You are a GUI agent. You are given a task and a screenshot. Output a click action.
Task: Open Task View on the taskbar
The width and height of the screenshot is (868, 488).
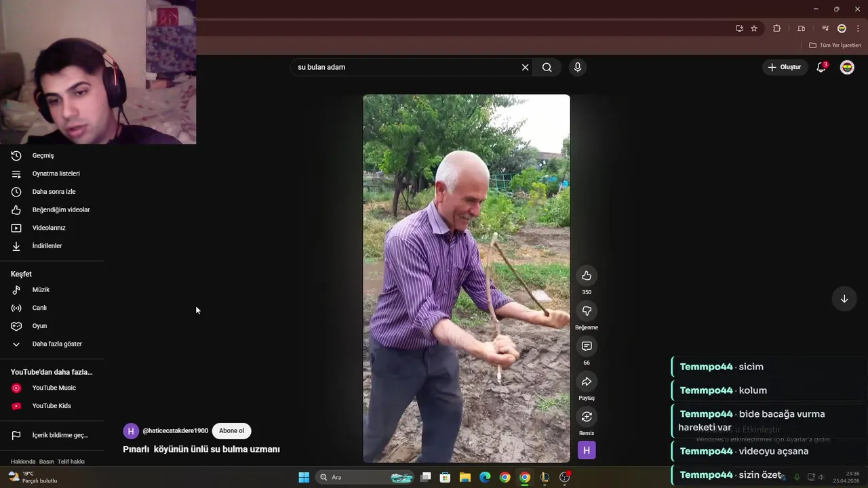pos(426,477)
